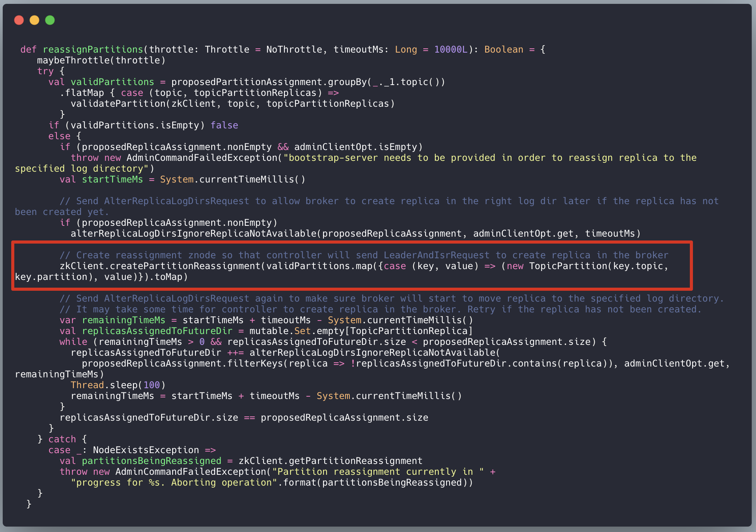This screenshot has height=532, width=756.
Task: Click the highlighted createPartitionReassignment call
Action: [x=186, y=266]
